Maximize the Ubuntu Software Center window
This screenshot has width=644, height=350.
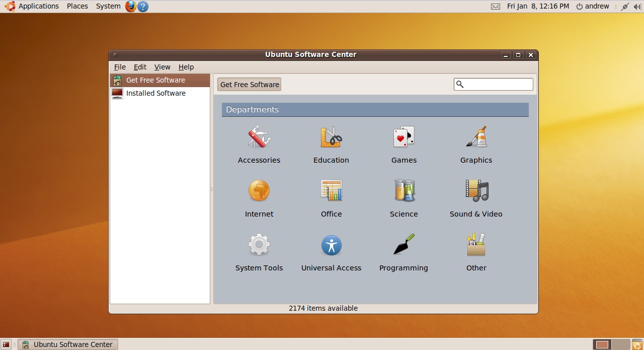[518, 55]
